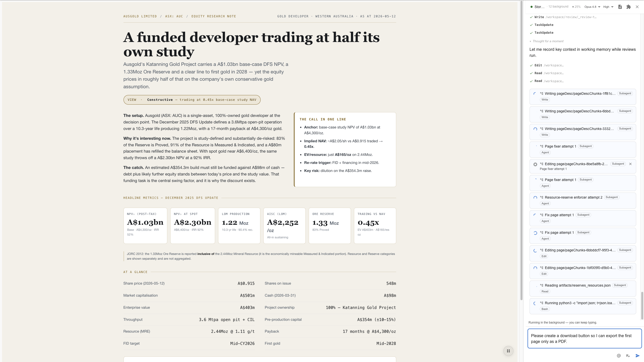Click the main page vertical scrollbar
The image size is (644, 362).
pyautogui.click(x=521, y=151)
